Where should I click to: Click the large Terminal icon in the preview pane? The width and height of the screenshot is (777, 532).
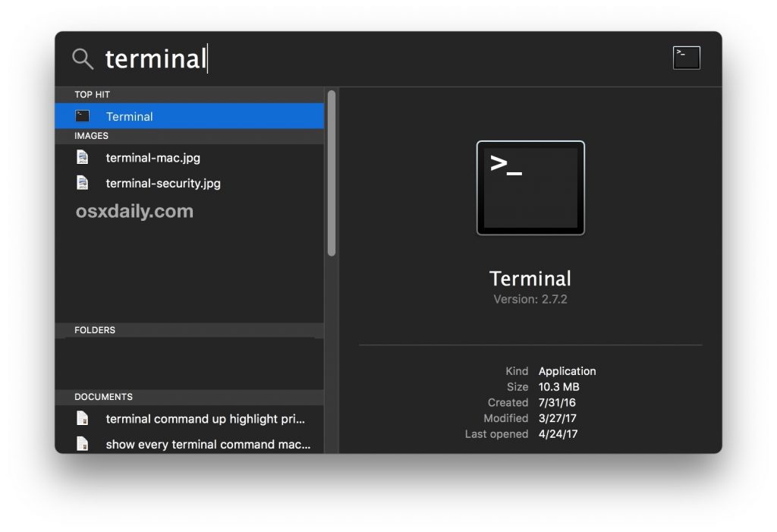click(530, 187)
